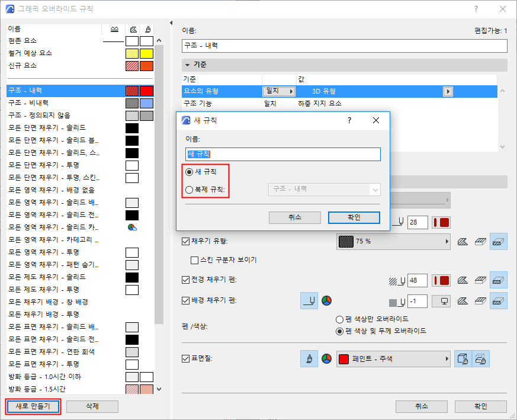
Task: Open 복제 규칙 dropdown showing 구조 - 내력
Action: click(x=325, y=190)
